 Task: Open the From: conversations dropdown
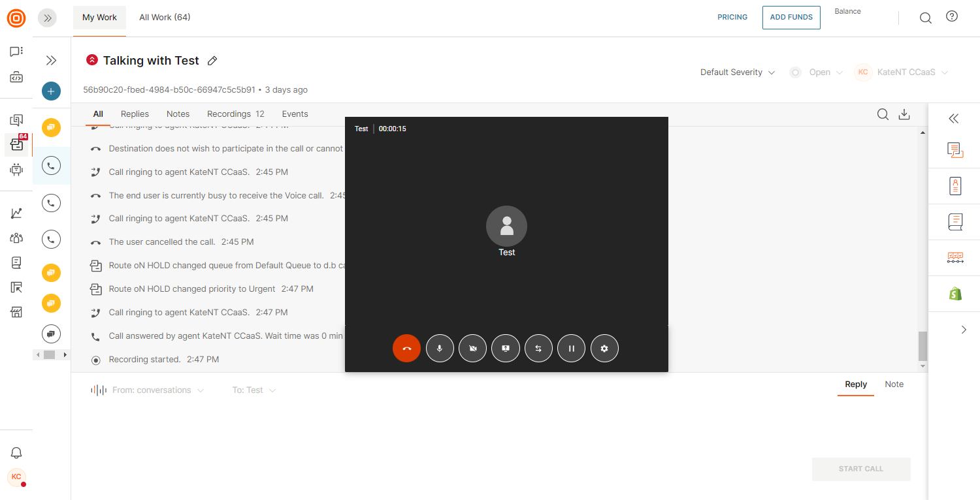[157, 390]
